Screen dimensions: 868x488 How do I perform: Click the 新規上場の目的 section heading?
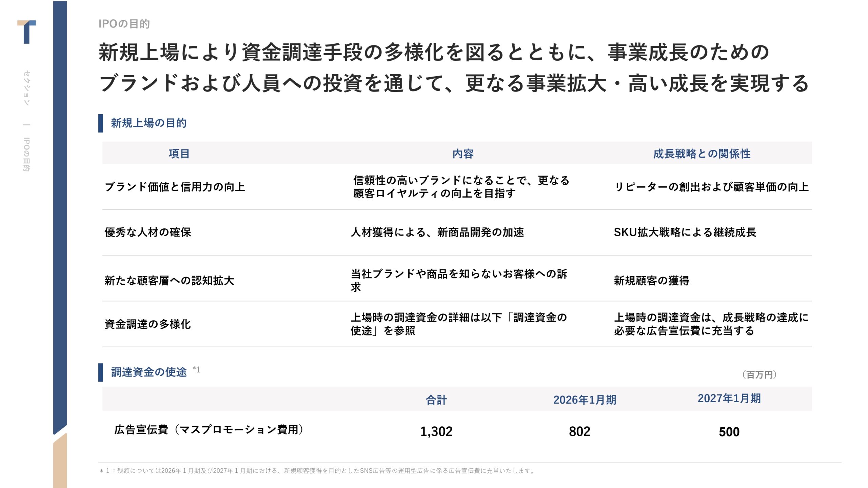coord(149,123)
